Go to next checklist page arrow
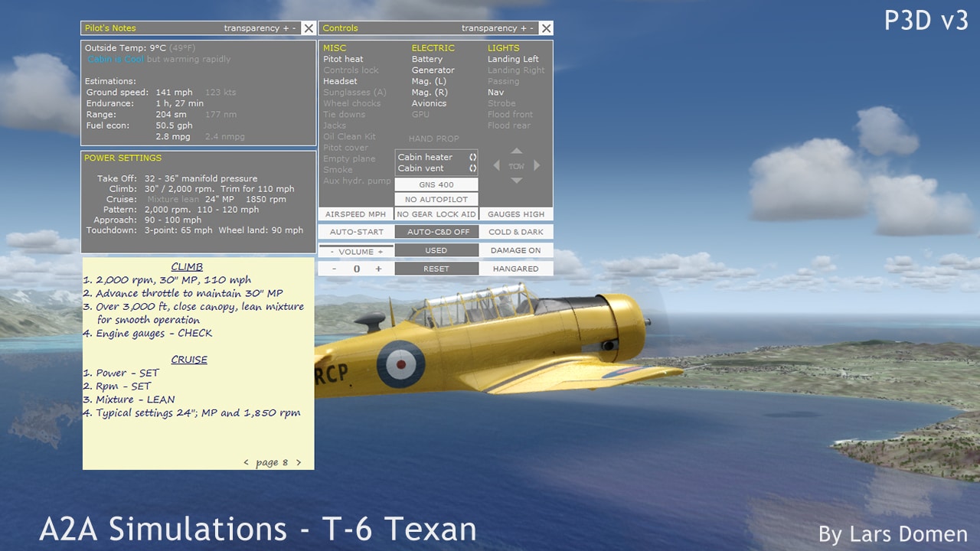The image size is (980, 551). coord(299,462)
